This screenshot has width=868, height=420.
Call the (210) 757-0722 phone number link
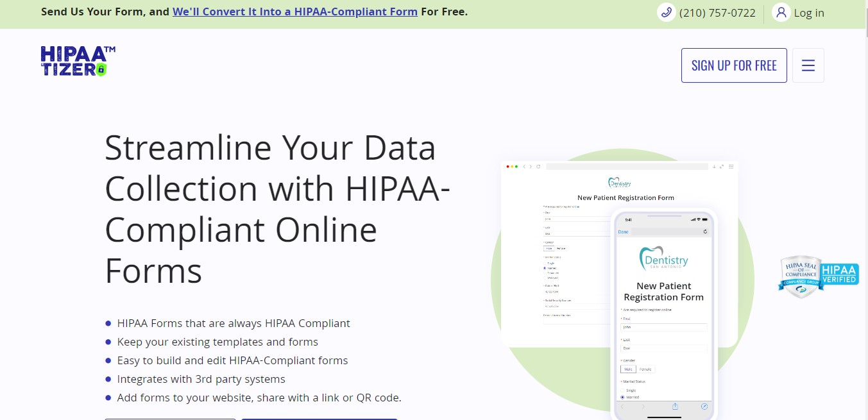(717, 13)
